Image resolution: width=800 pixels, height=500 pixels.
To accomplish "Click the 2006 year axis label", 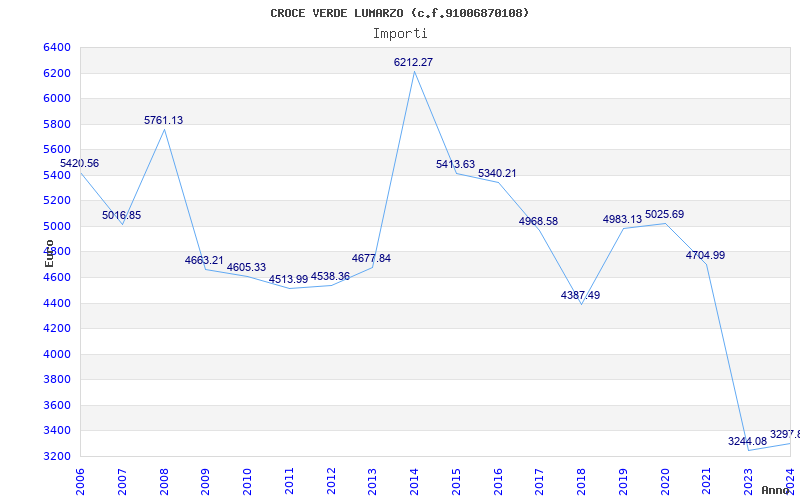I will (x=80, y=482).
